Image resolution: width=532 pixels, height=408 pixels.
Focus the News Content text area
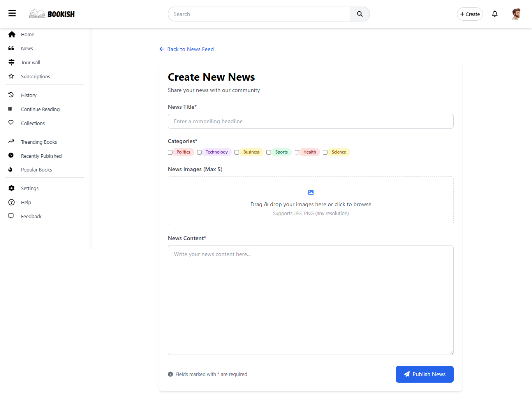310,300
